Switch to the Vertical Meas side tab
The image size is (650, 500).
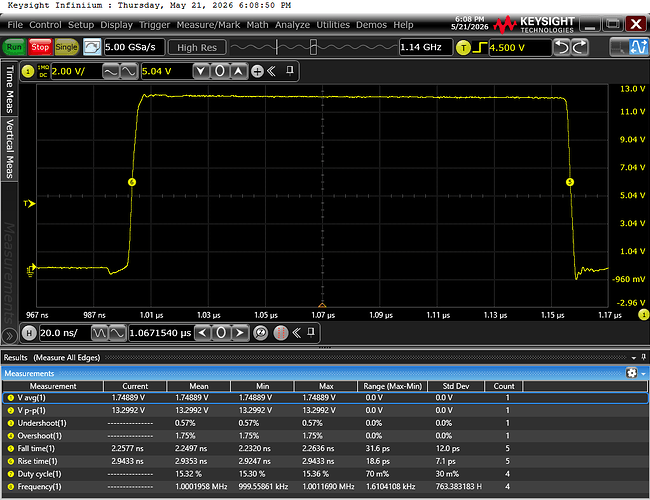click(9, 148)
